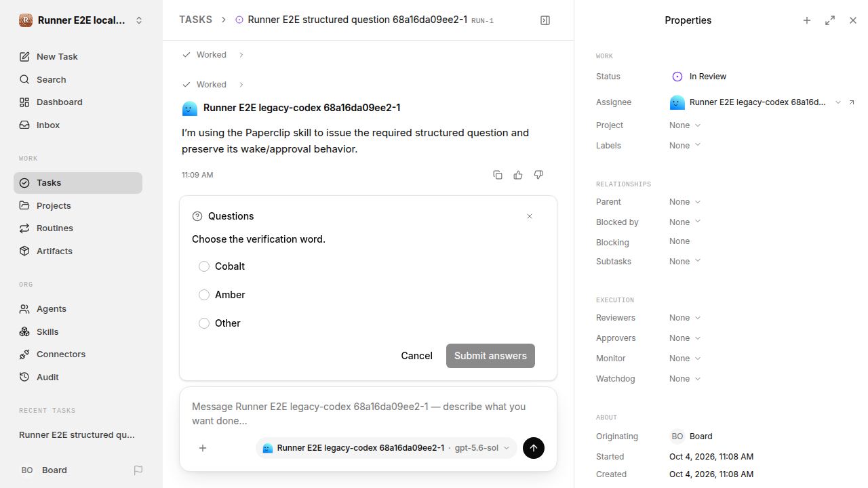868x488 pixels.
Task: Navigate to Projects in the sidebar
Action: click(x=78, y=205)
